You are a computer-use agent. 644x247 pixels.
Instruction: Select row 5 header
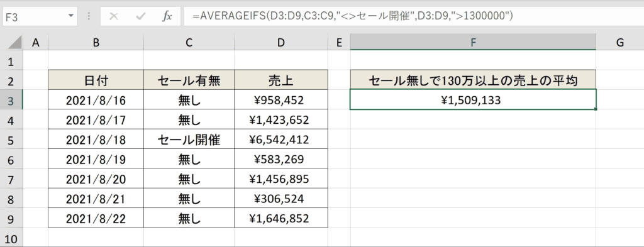coord(11,140)
